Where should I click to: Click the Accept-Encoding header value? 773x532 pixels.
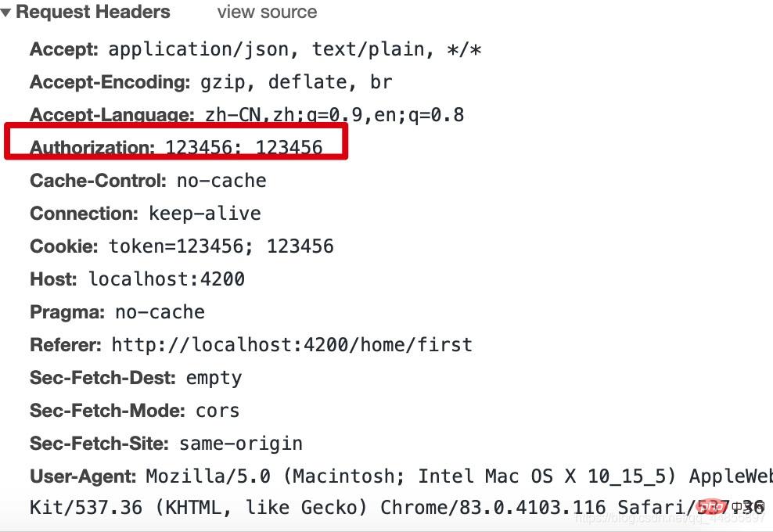tap(297, 82)
